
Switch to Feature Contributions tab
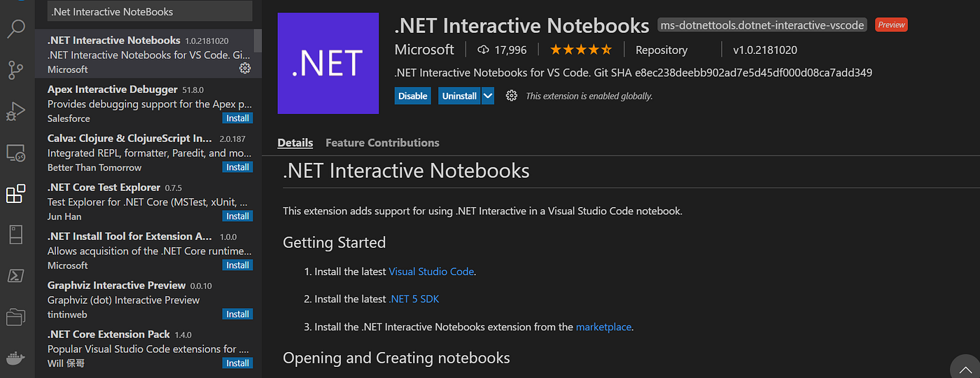[x=382, y=143]
